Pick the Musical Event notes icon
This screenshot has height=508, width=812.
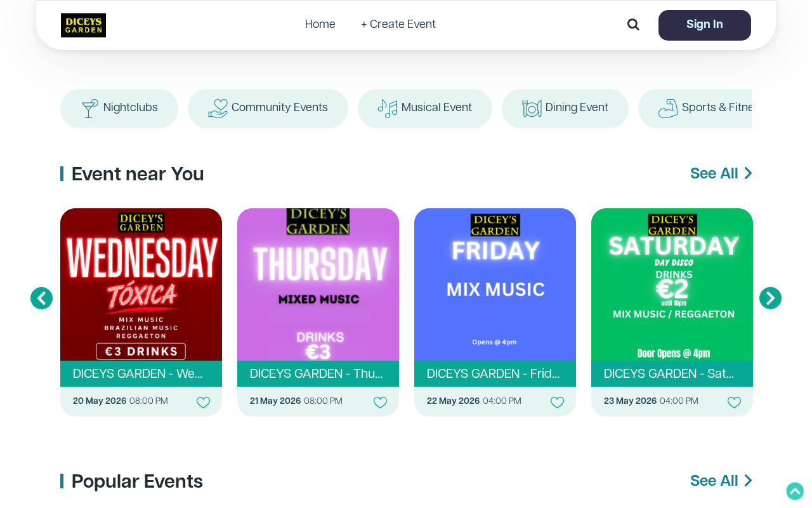388,109
